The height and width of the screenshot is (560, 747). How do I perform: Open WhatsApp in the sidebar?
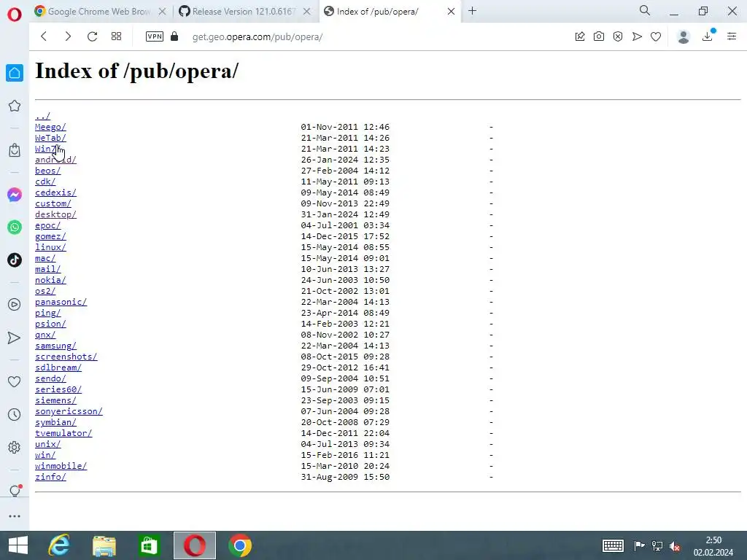pyautogui.click(x=15, y=227)
